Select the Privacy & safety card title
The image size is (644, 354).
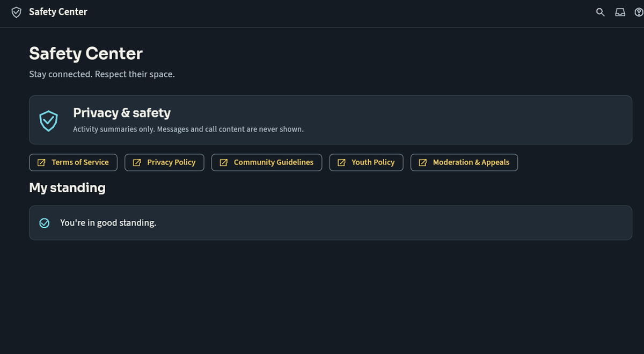(122, 113)
